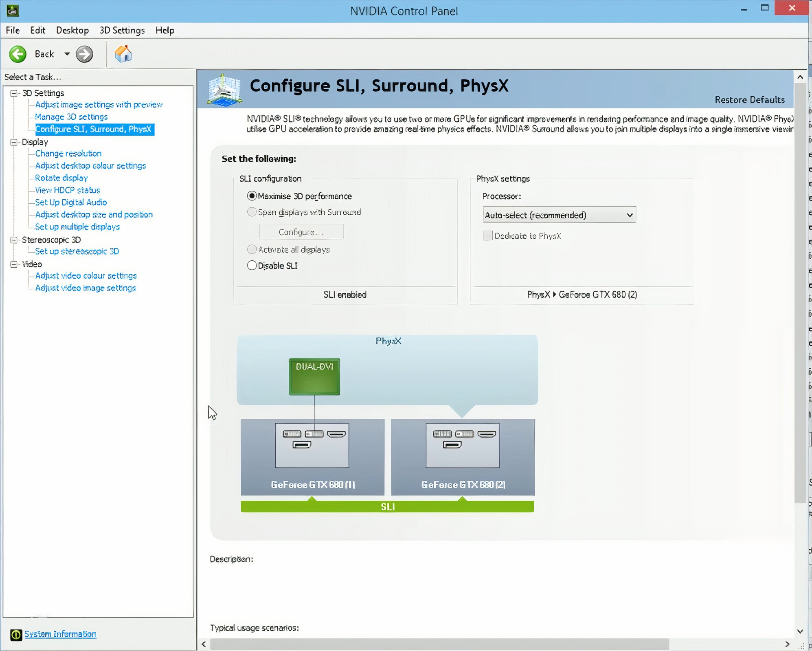The height and width of the screenshot is (651, 812).
Task: Select the Disable SLI radio button
Action: pyautogui.click(x=252, y=266)
